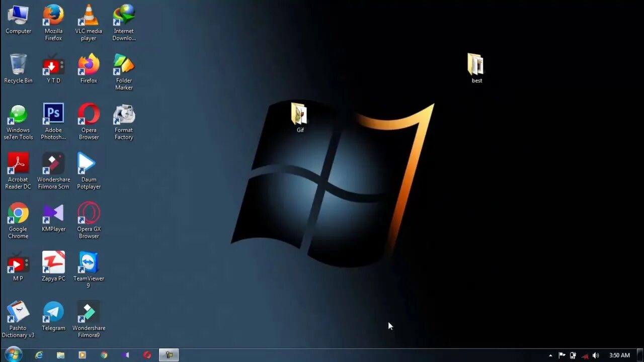
Task: Launch Chrome from the taskbar
Action: click(x=104, y=355)
